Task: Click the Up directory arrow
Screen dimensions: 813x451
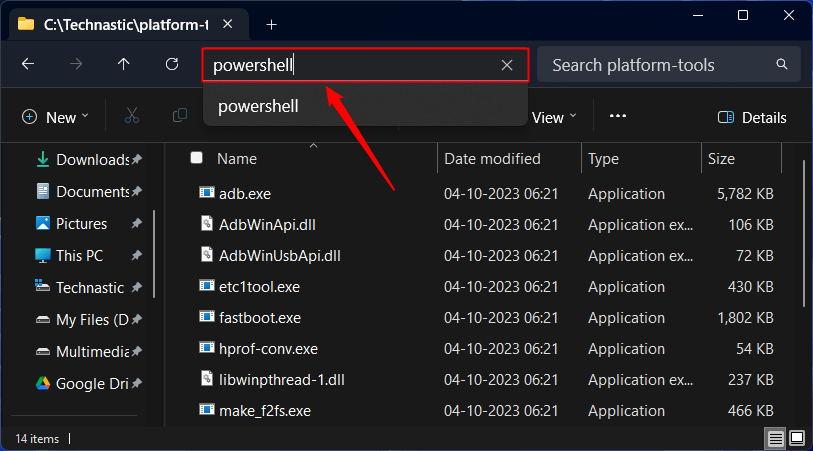Action: [123, 65]
